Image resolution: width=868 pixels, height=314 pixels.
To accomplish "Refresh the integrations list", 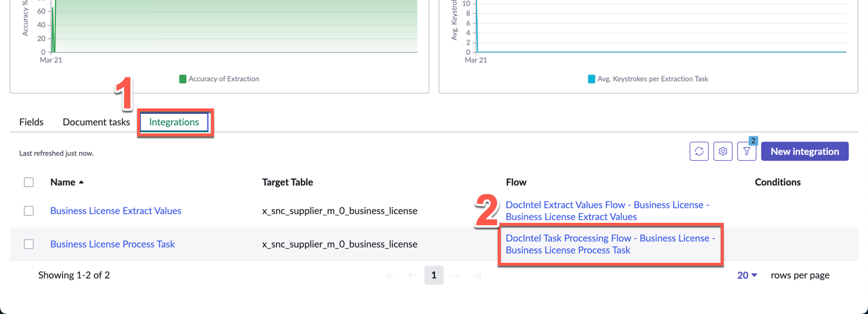I will (699, 151).
